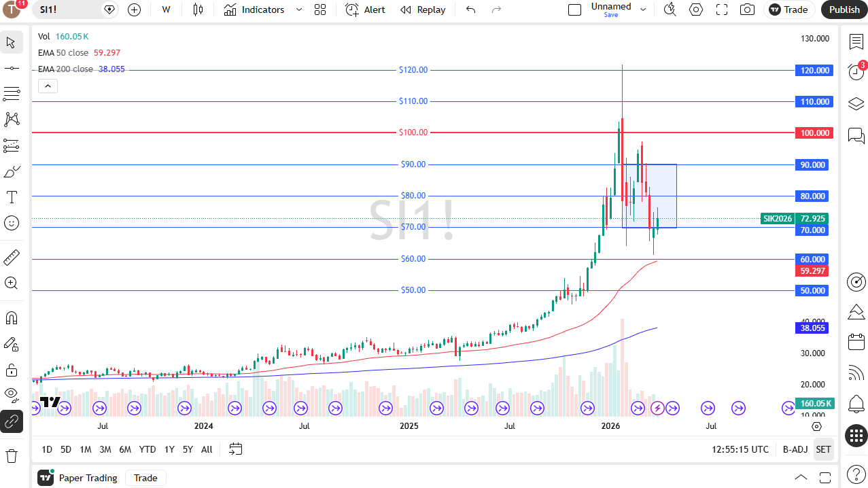The width and height of the screenshot is (868, 488).
Task: Redo the chart action
Action: (x=496, y=10)
